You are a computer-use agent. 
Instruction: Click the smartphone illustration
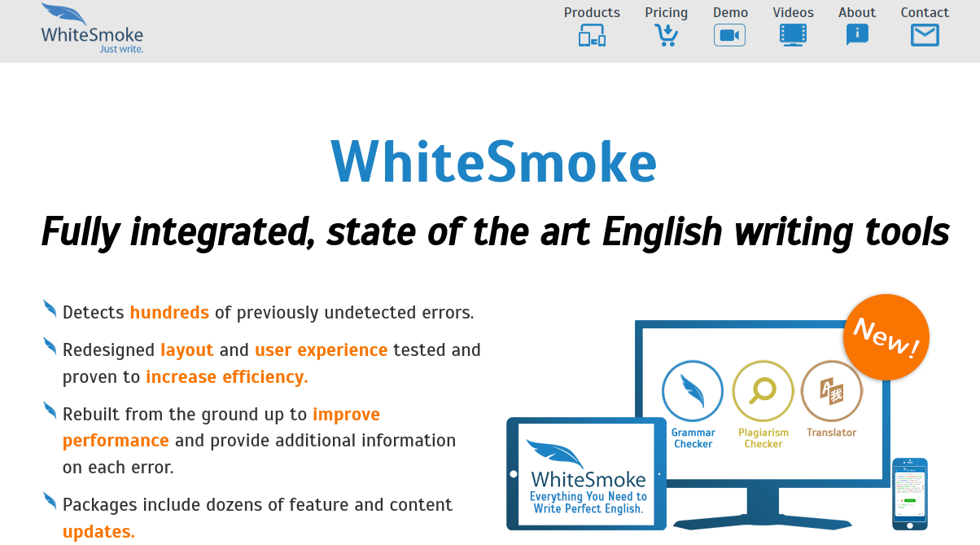pyautogui.click(x=909, y=494)
